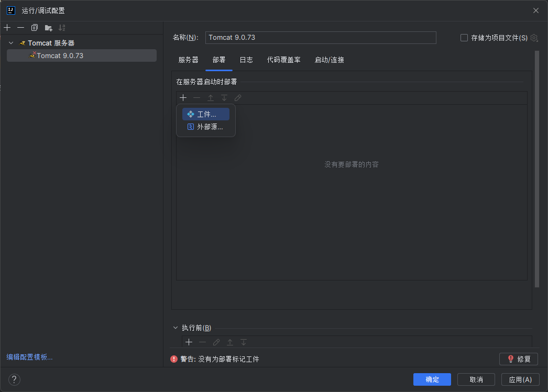The width and height of the screenshot is (548, 392).
Task: Click the 修复 button
Action: tap(519, 359)
